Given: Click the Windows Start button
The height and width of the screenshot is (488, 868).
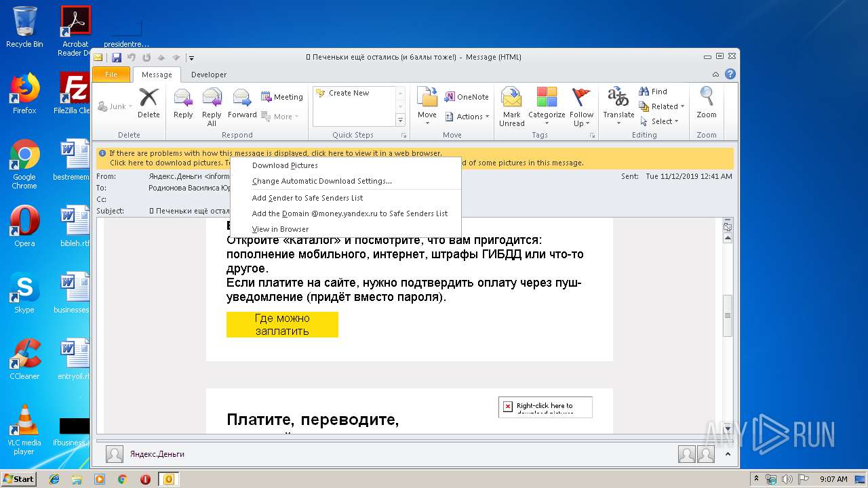Looking at the screenshot, I should click(19, 479).
